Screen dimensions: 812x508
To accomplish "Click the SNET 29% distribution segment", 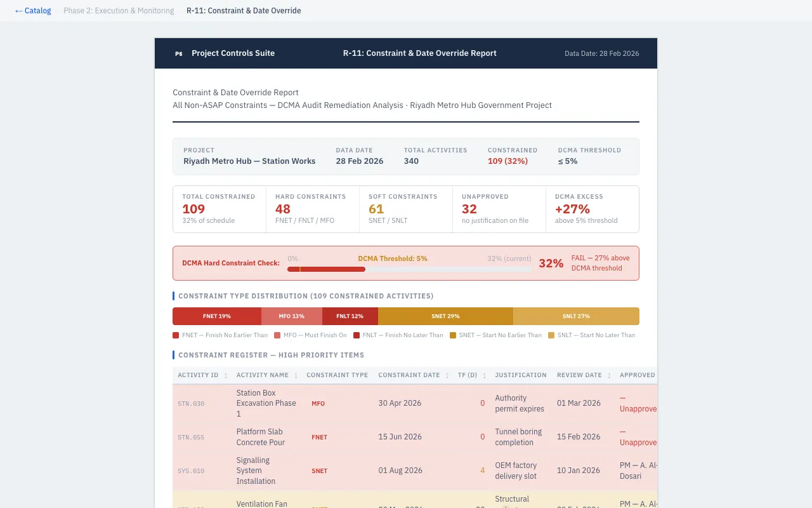I will 445,316.
